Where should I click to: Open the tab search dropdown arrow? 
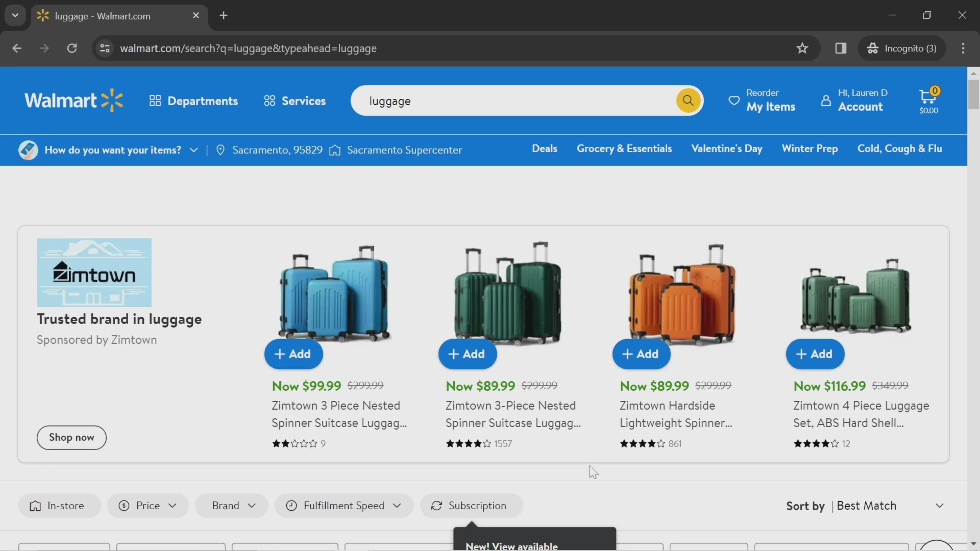tap(15, 16)
